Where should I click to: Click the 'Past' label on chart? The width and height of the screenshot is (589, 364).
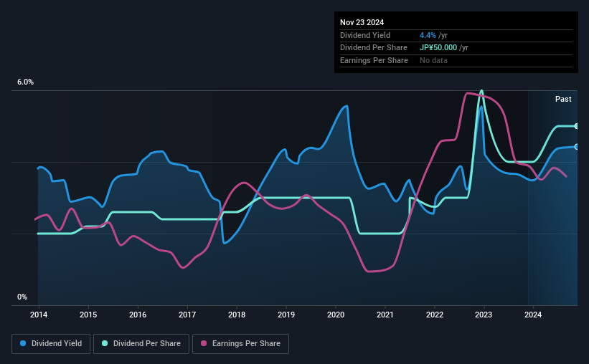tap(563, 99)
